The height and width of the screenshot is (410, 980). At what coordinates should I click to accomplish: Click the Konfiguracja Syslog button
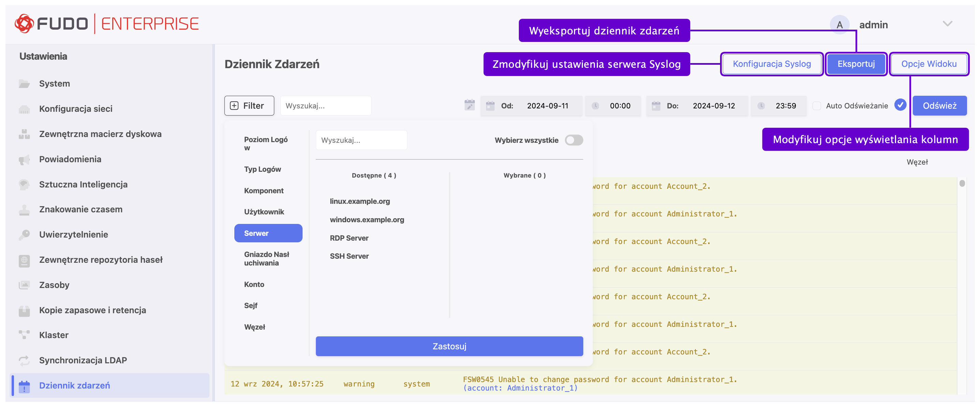(772, 64)
